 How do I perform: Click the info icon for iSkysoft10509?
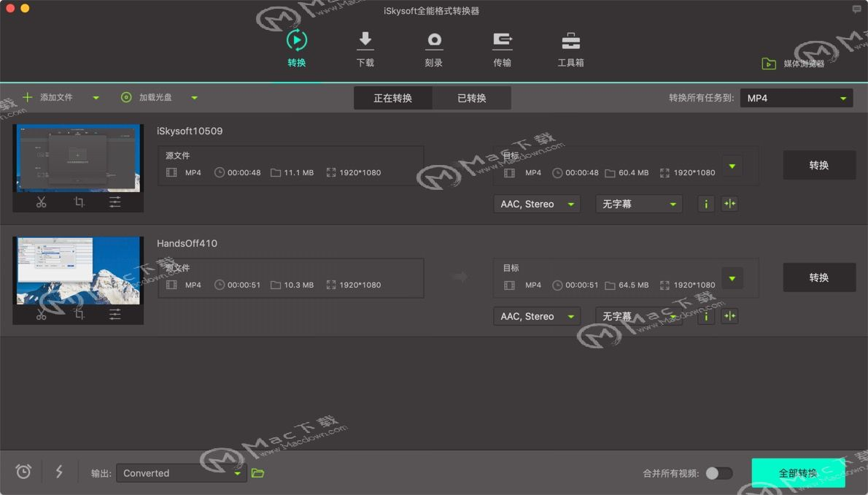coord(706,204)
